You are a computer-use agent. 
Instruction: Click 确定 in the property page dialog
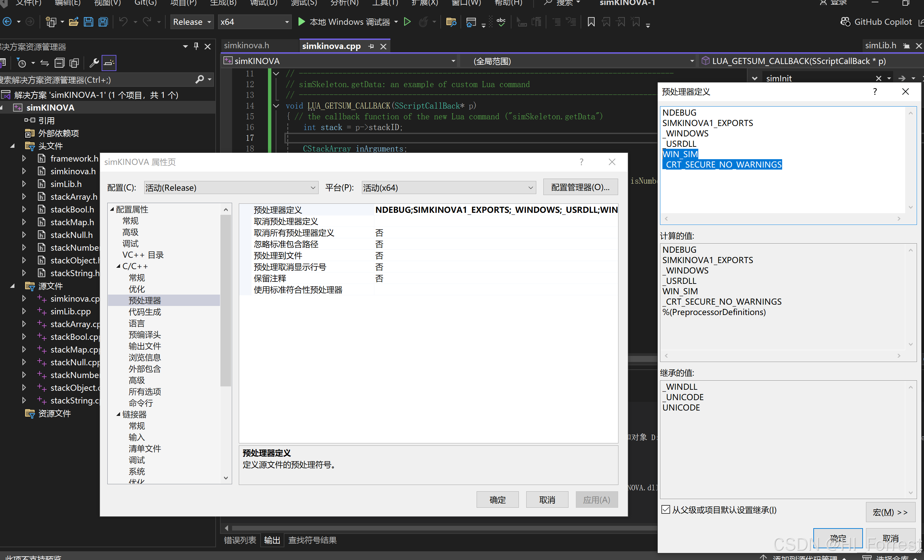click(x=498, y=500)
